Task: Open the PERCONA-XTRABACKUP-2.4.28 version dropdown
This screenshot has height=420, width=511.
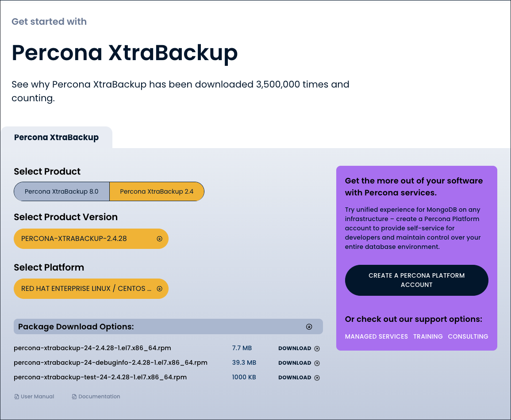Action: (x=91, y=239)
